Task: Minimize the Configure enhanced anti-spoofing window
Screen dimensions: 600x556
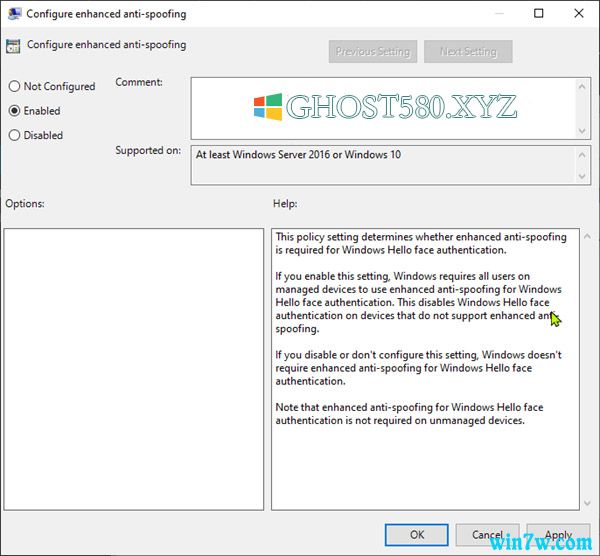Action: coord(499,13)
